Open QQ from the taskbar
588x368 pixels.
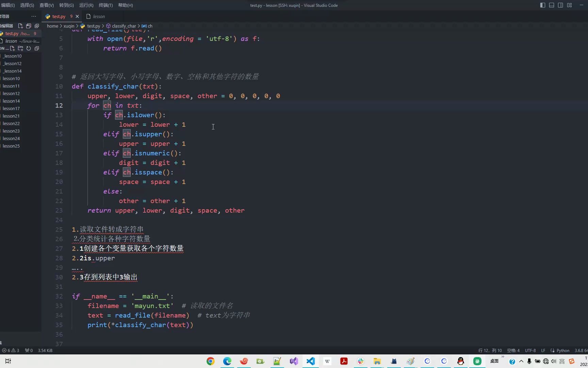pyautogui.click(x=460, y=361)
